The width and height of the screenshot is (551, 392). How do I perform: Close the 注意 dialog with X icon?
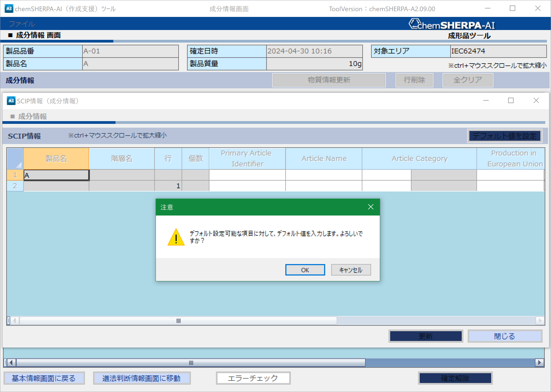[x=371, y=207]
